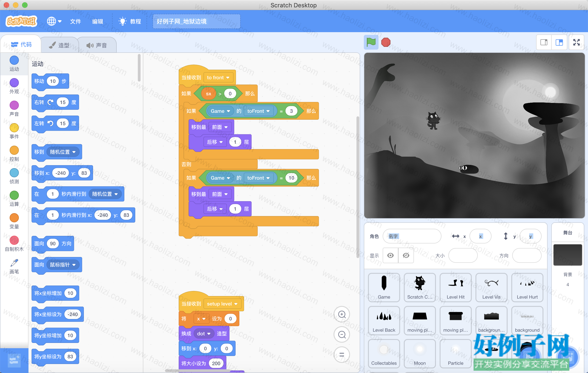Select the Collectables sprite

(384, 353)
